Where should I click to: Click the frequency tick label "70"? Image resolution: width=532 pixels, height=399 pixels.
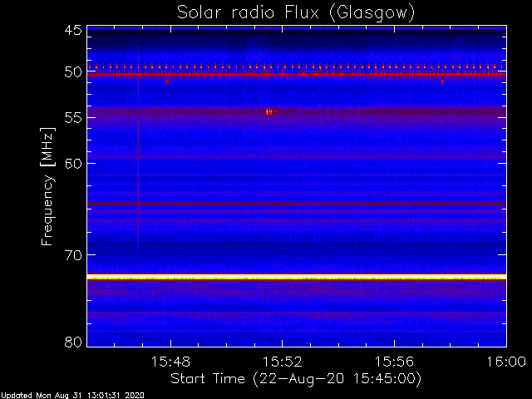73,255
